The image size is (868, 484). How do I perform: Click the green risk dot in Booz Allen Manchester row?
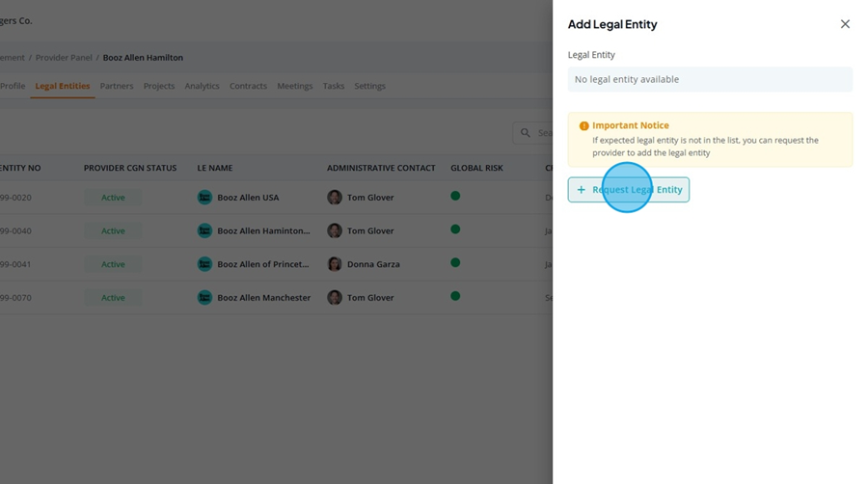455,296
